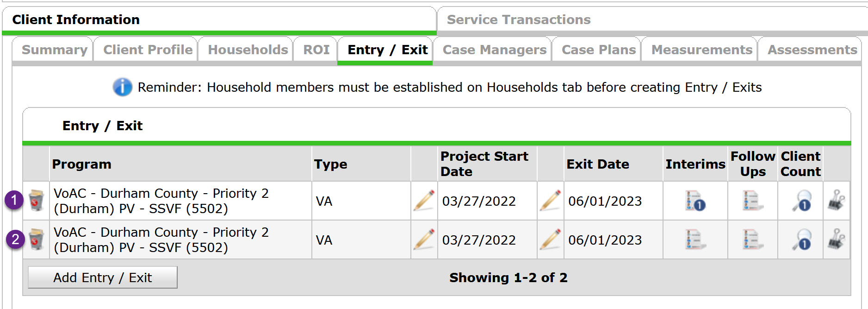Edit the Exit Date of the second row
Image resolution: width=868 pixels, height=309 pixels.
(550, 240)
